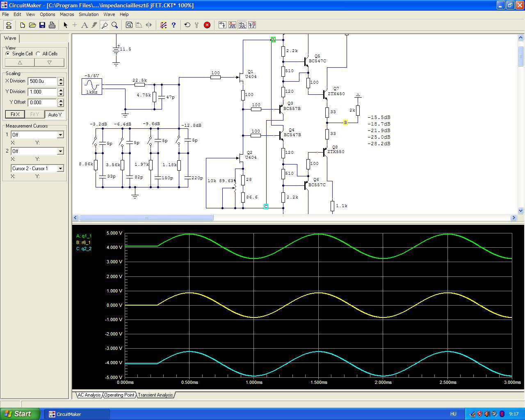The image size is (525, 420).
Task: Click the Print toolbar icon
Action: coord(52,25)
